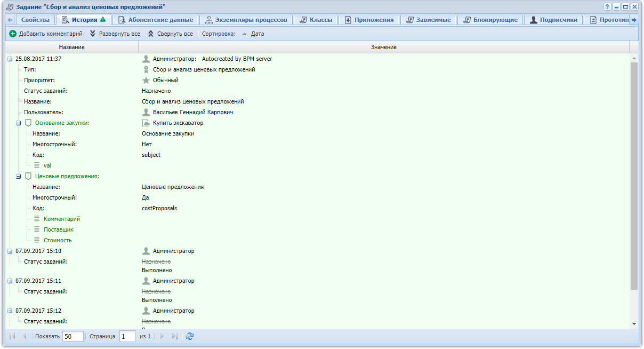This screenshot has width=644, height=349.
Task: Open the Приложения tab
Action: tap(369, 20)
